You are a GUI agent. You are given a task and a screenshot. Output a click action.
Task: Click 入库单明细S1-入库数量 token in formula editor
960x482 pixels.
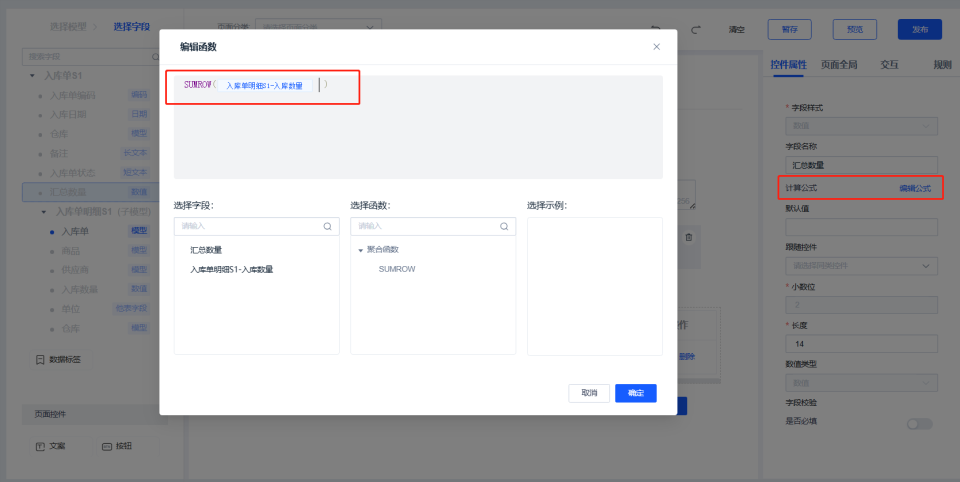[264, 86]
